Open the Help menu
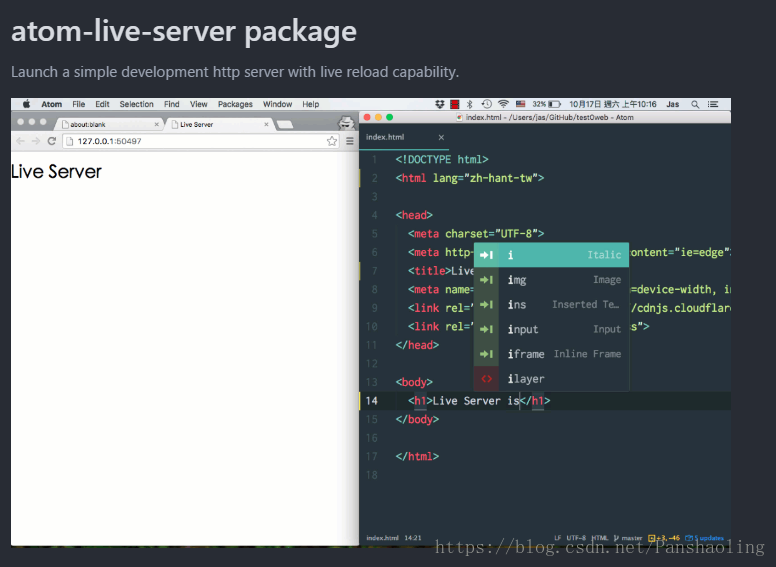 point(310,104)
